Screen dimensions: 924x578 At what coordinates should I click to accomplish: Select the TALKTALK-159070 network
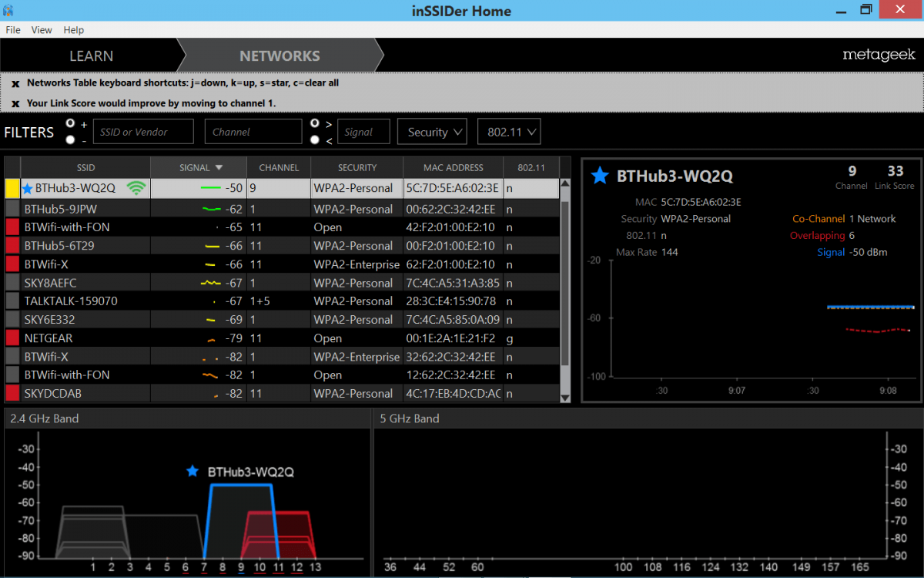pyautogui.click(x=283, y=301)
